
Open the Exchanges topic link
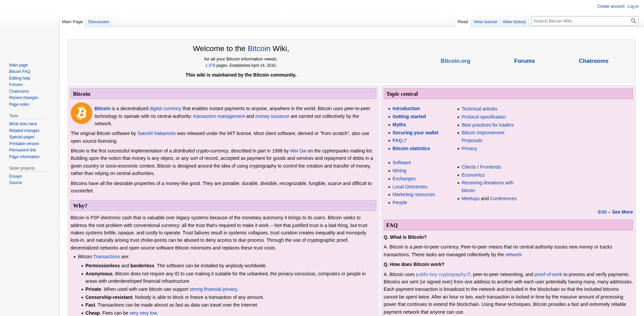404,179
